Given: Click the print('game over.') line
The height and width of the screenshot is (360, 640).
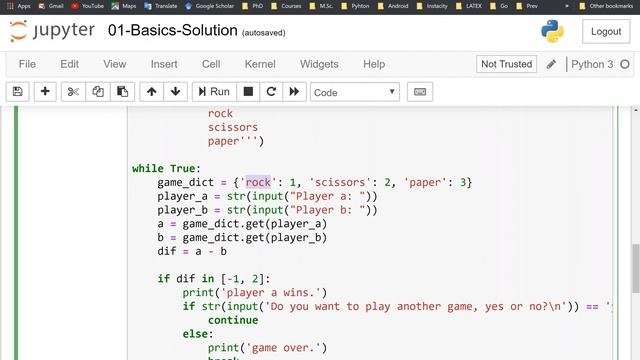Looking at the screenshot, I should coord(267,348).
